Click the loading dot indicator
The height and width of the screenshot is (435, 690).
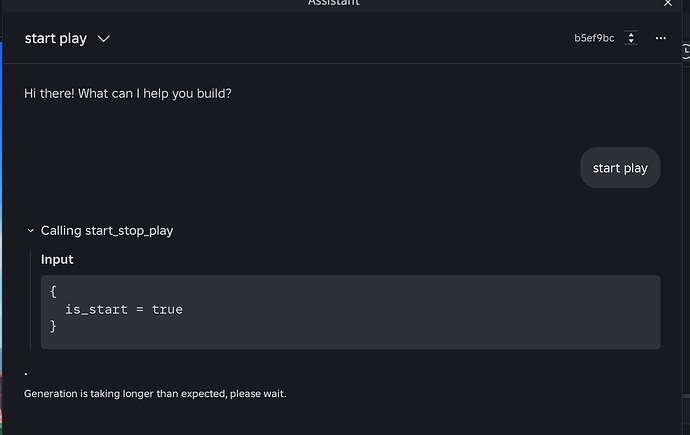[x=26, y=374]
